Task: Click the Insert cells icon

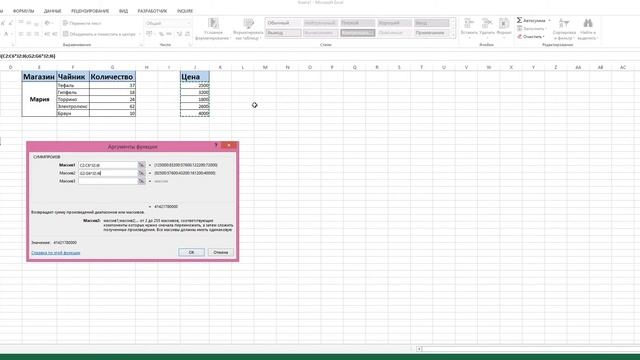Action: coord(469,23)
